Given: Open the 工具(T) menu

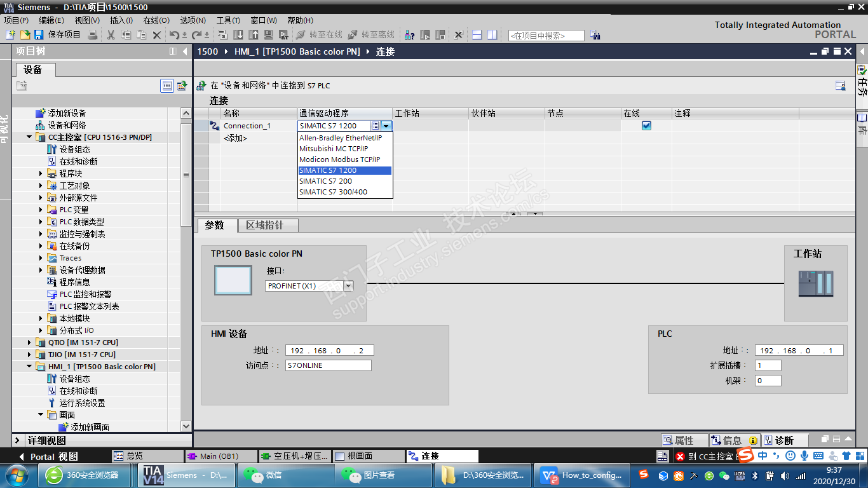Looking at the screenshot, I should click(x=228, y=20).
